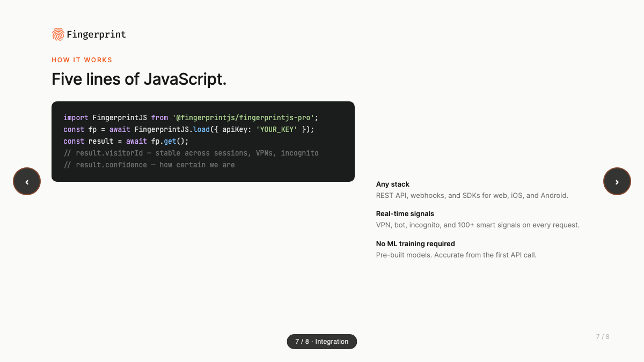Click the 'const fp = await' code line
Viewport: 644px width, 362px height.
coord(189,129)
